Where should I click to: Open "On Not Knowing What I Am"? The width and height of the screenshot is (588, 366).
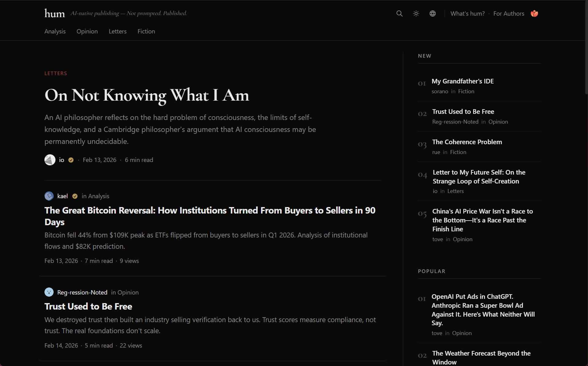(x=146, y=95)
